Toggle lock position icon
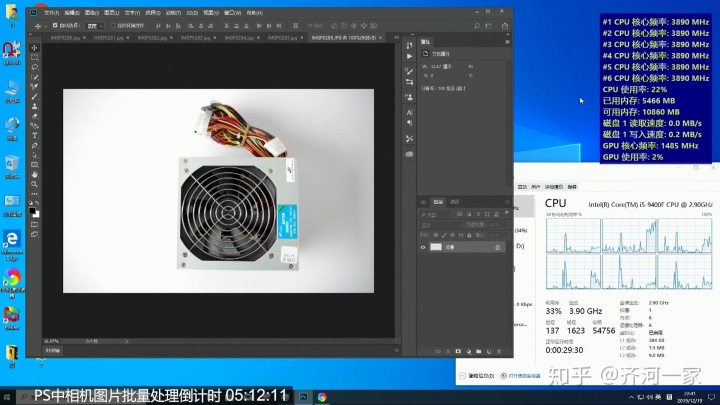720x405 pixels. tap(452, 235)
